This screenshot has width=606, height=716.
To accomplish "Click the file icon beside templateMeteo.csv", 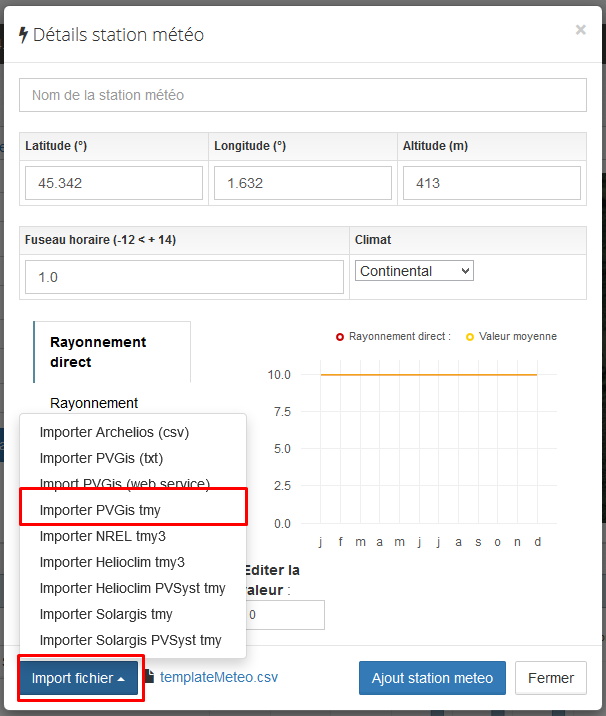I will coord(149,676).
